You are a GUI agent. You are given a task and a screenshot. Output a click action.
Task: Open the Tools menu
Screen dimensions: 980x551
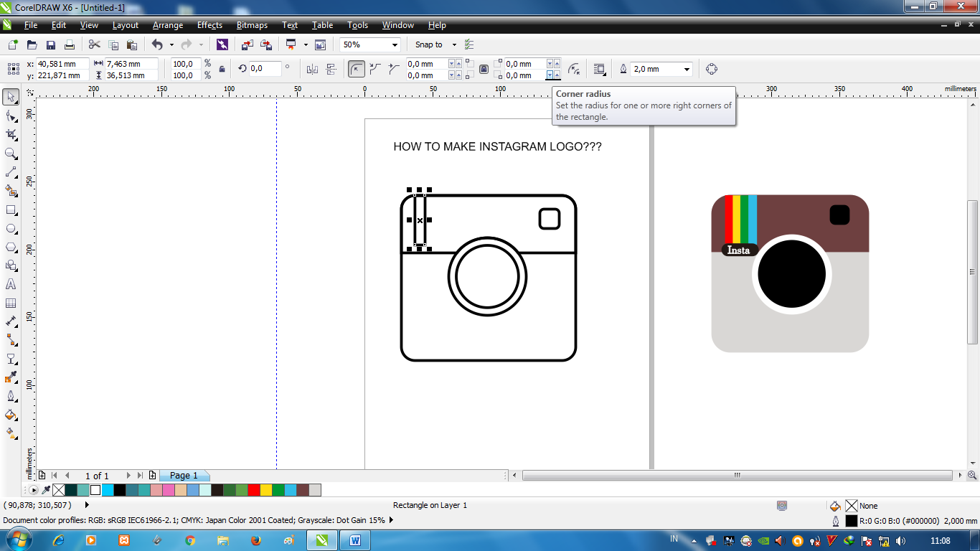(357, 25)
